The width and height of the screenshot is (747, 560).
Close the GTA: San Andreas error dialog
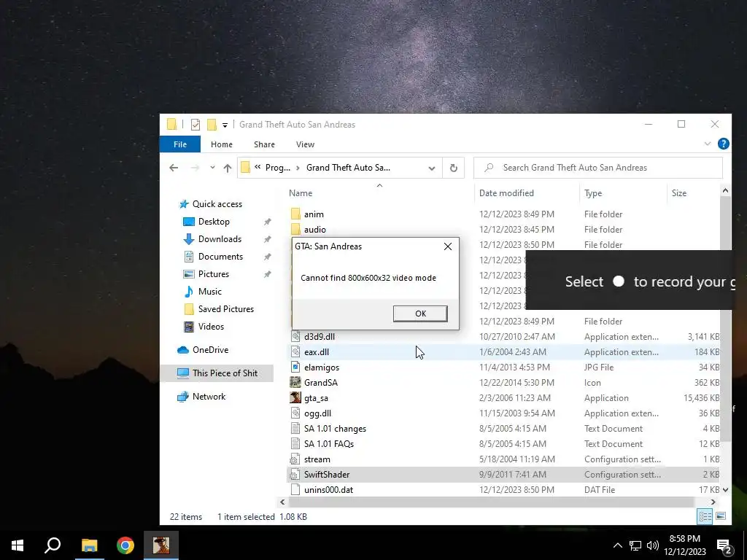coord(448,246)
